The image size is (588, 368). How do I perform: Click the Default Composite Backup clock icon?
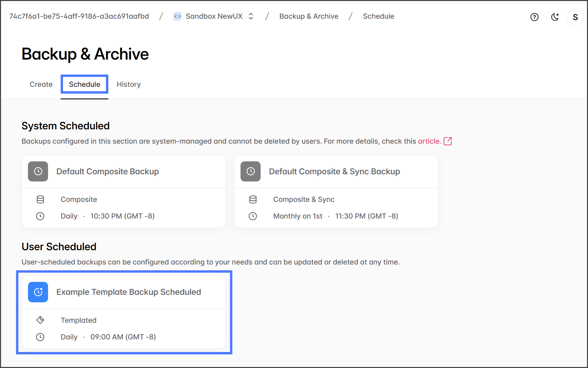(x=38, y=171)
